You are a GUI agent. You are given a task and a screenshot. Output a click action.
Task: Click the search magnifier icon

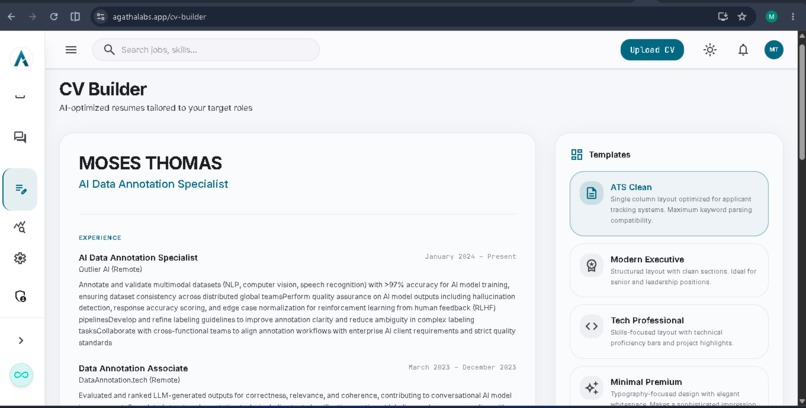(109, 49)
